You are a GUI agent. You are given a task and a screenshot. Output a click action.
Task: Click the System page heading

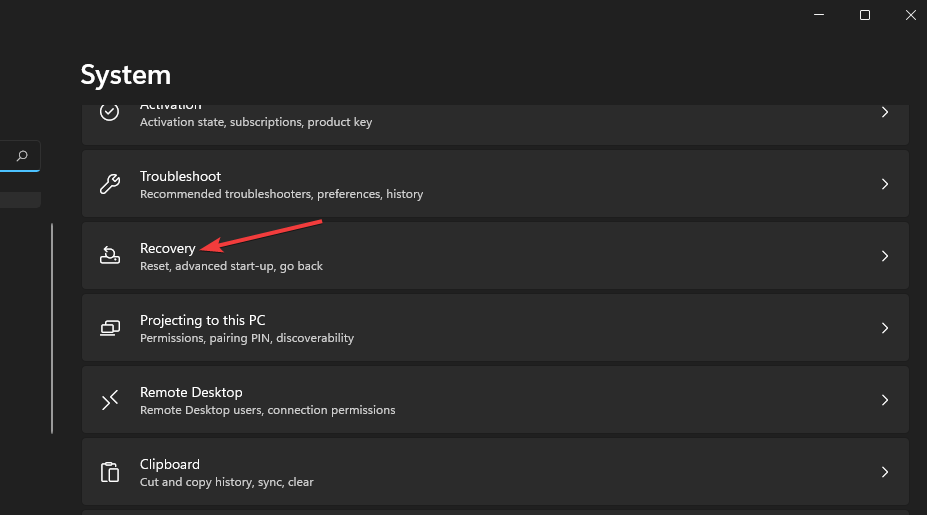pyautogui.click(x=126, y=75)
